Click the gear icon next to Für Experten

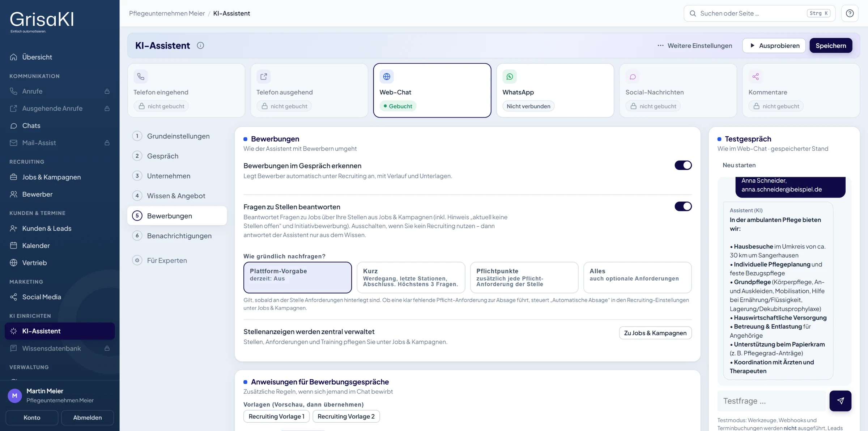pyautogui.click(x=137, y=260)
